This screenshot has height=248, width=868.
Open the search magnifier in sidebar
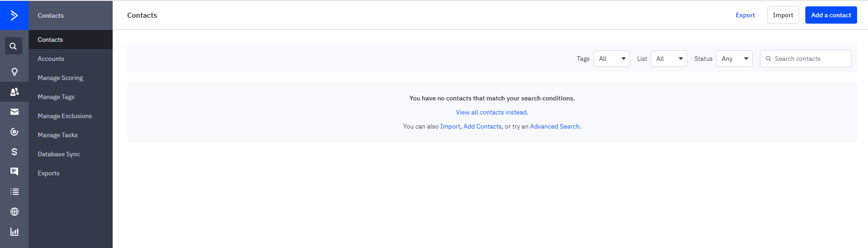click(14, 46)
